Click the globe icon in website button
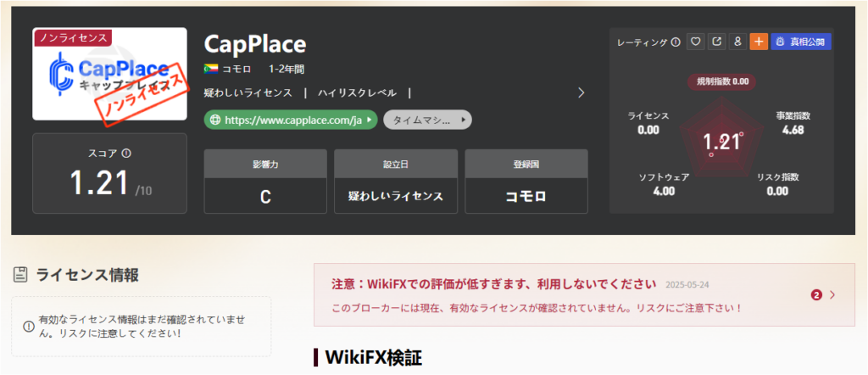 (x=216, y=120)
